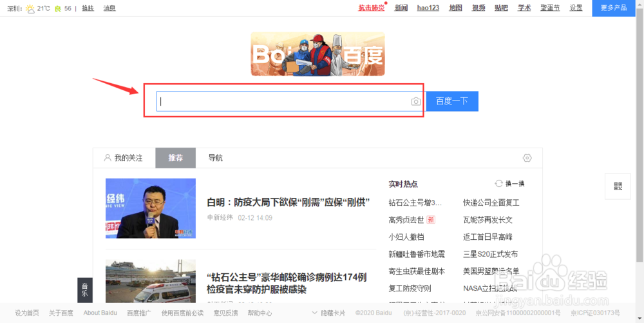Image resolution: width=644 pixels, height=323 pixels.
Task: Click the 百度一下 search button
Action: pos(452,101)
